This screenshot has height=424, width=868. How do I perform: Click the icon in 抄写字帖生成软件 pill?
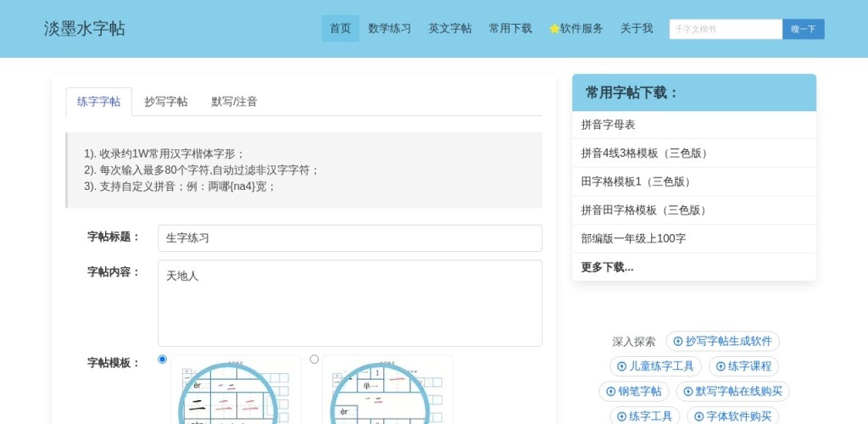[678, 342]
